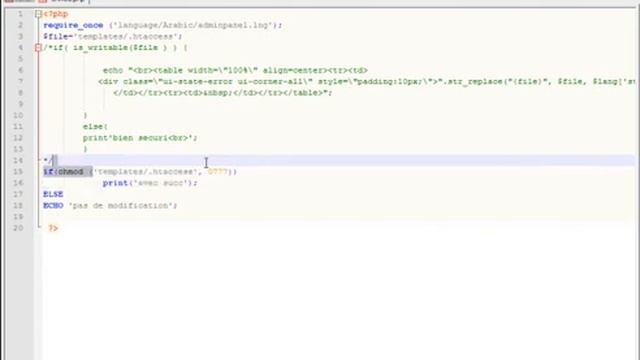Viewport: 640px width, 360px height.
Task: Click line number 20 in the margin
Action: [x=18, y=228]
